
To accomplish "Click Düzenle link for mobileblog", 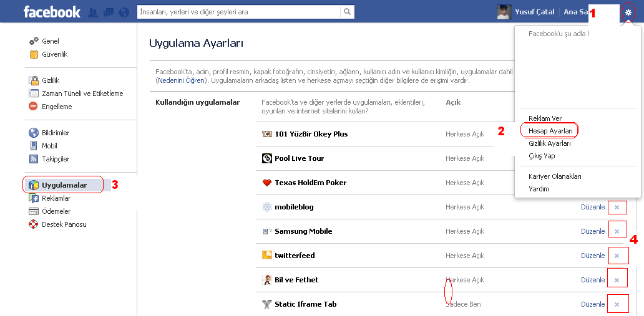I will tap(593, 207).
